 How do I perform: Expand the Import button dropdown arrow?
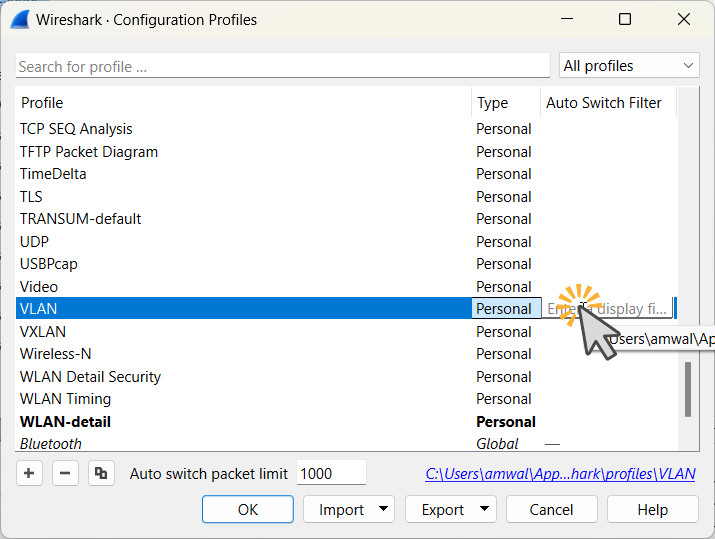384,510
